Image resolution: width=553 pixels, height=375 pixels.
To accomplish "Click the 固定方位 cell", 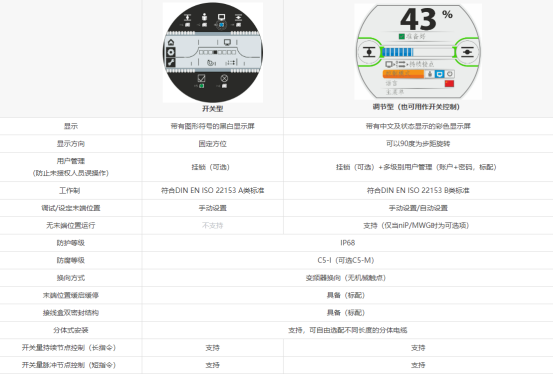I will coord(213,144).
